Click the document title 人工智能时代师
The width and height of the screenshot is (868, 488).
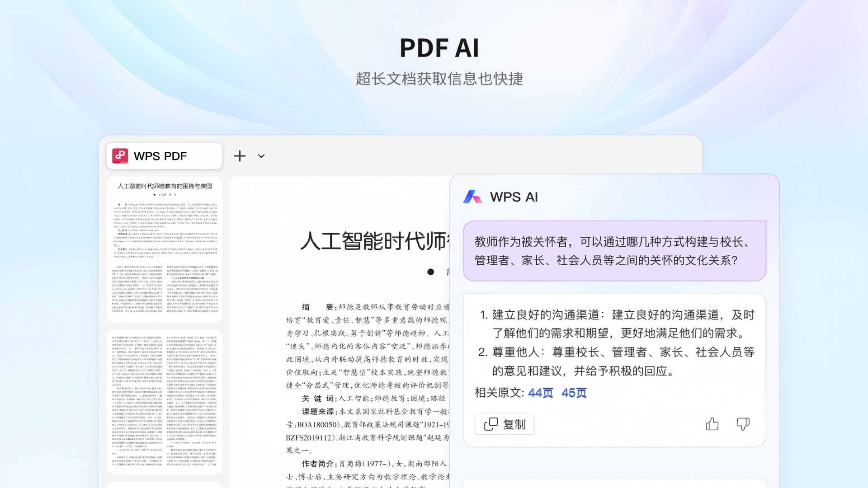[x=375, y=241]
